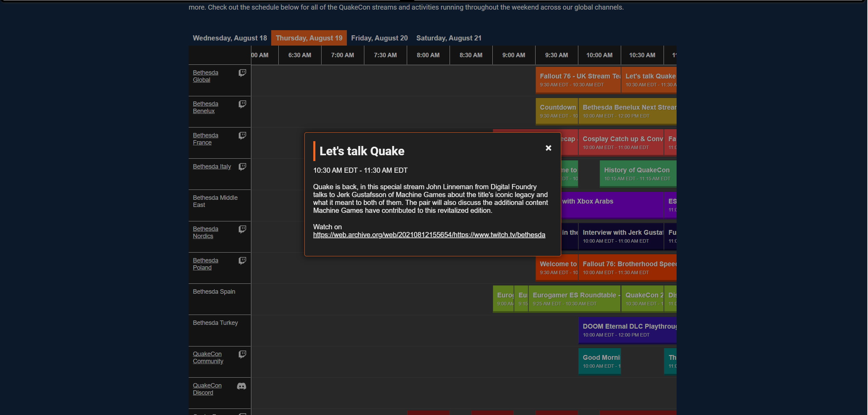Open Bethesda Benelux Next Stream event
This screenshot has height=415, width=868.
coord(628,111)
